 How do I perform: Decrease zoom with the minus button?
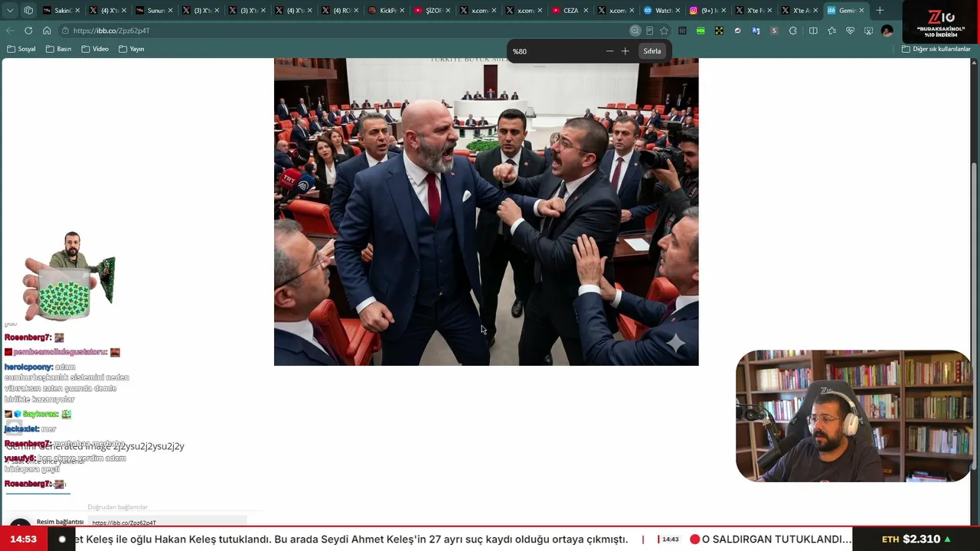pyautogui.click(x=609, y=51)
